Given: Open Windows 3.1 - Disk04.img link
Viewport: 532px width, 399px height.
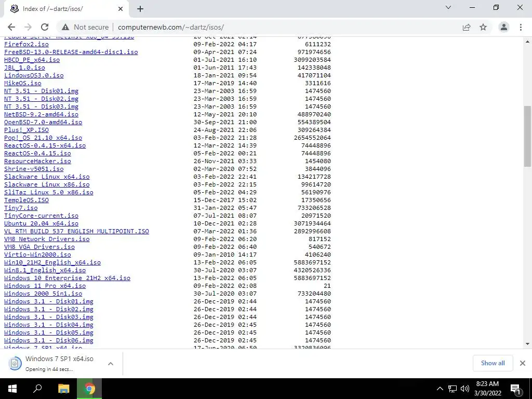Looking at the screenshot, I should [49, 325].
